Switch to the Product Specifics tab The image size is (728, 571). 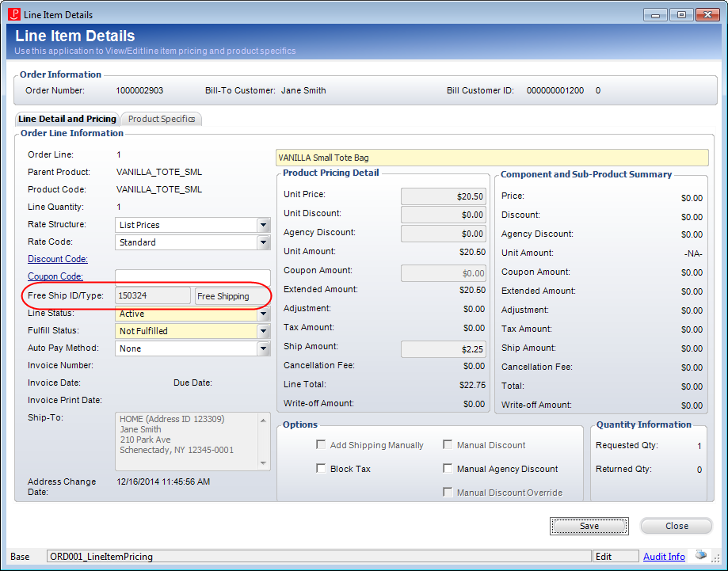click(x=161, y=119)
